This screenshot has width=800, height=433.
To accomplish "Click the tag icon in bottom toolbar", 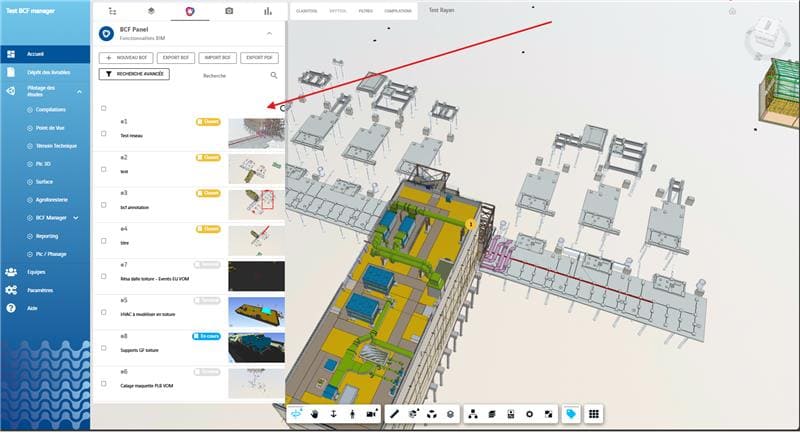I will pos(570,413).
